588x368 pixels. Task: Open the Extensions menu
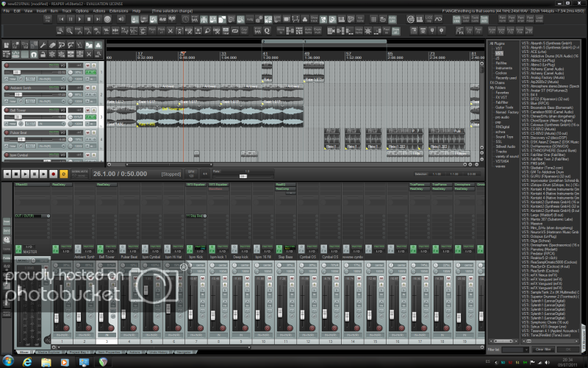point(118,11)
